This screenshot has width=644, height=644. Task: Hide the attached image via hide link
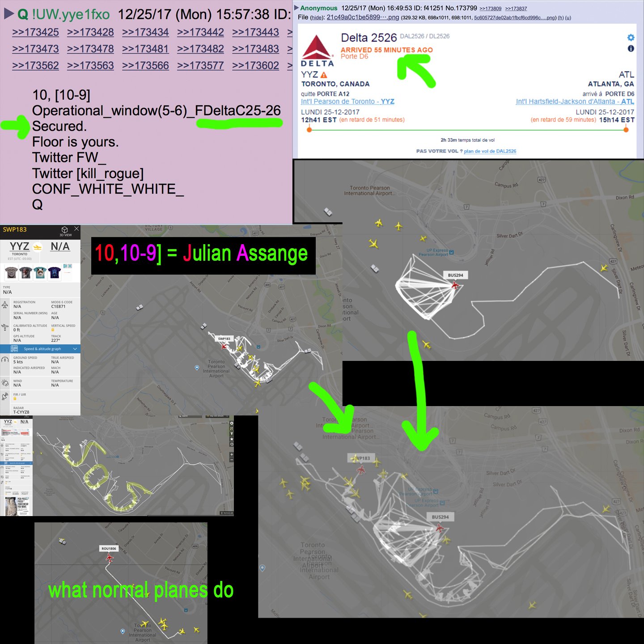tap(317, 18)
